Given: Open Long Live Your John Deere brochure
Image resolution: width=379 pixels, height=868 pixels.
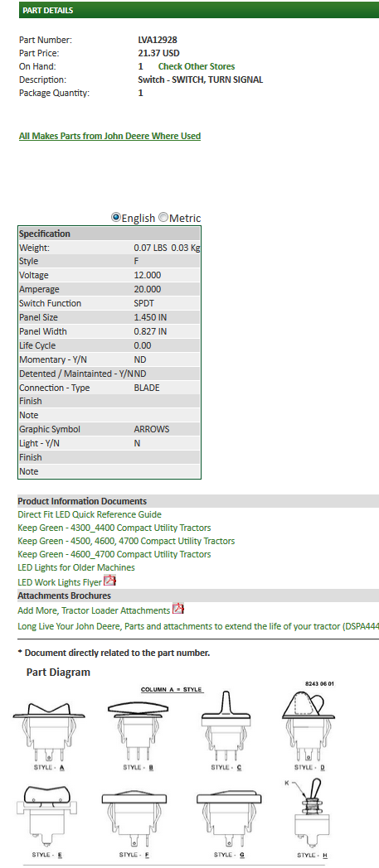Looking at the screenshot, I should tap(198, 626).
